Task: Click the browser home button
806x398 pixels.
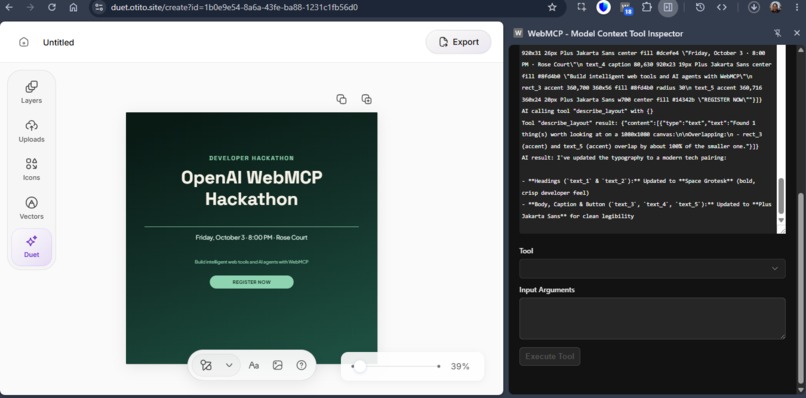Action: pyautogui.click(x=74, y=7)
